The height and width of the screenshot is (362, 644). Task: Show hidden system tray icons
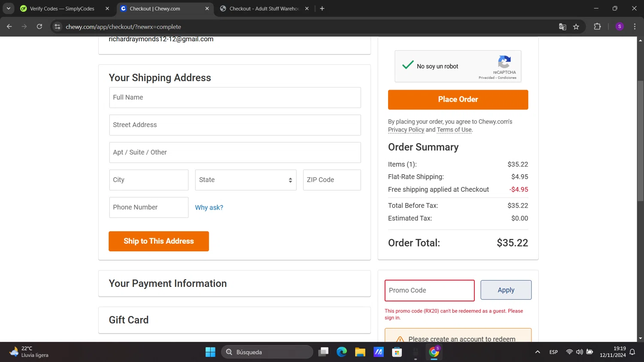coord(538,352)
